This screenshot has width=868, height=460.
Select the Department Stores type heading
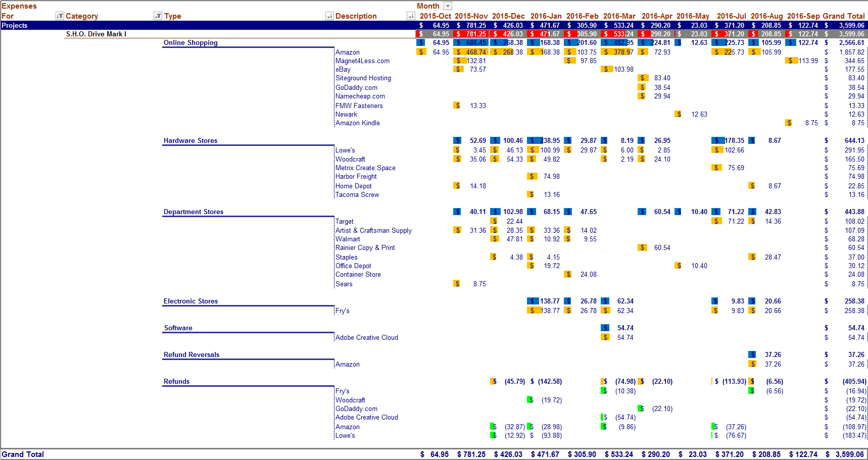(x=194, y=212)
